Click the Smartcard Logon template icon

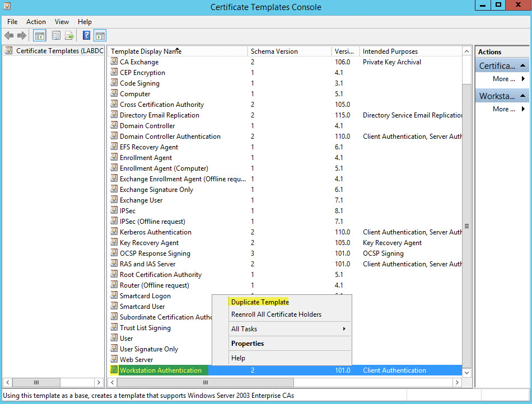click(x=114, y=295)
